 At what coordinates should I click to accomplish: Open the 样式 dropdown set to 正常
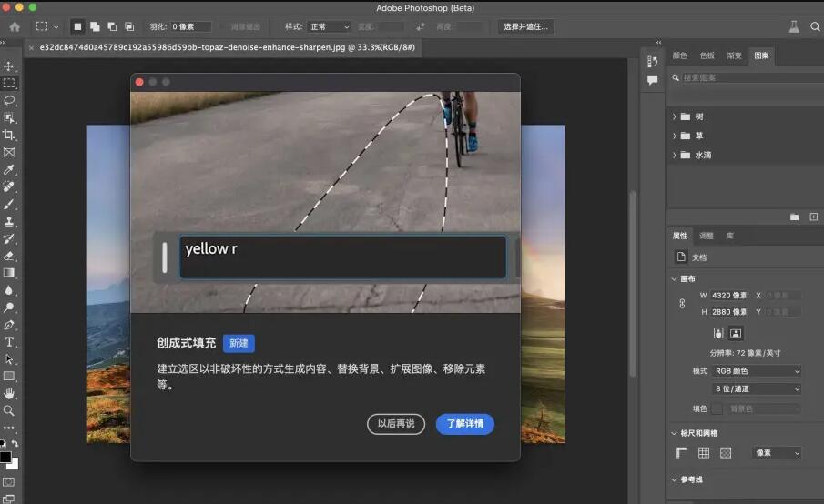329,27
